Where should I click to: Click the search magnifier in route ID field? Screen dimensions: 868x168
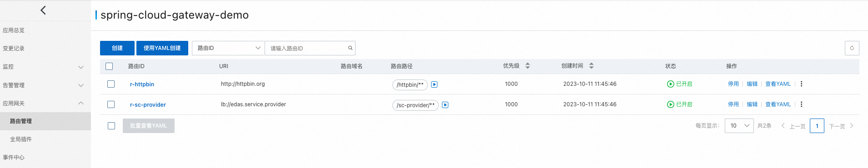tap(350, 48)
